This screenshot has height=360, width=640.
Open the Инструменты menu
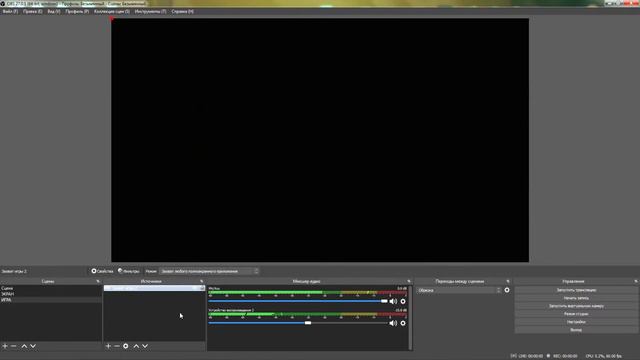click(150, 11)
